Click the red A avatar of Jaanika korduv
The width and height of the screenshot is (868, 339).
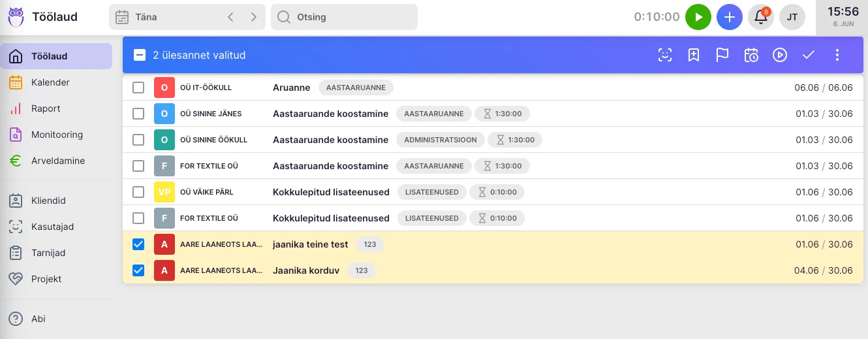tap(164, 270)
